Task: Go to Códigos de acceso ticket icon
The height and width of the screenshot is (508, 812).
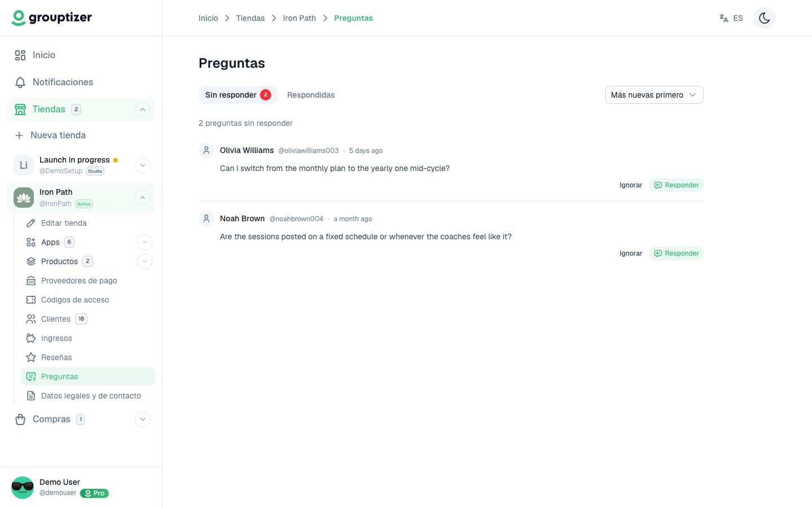Action: (31, 300)
